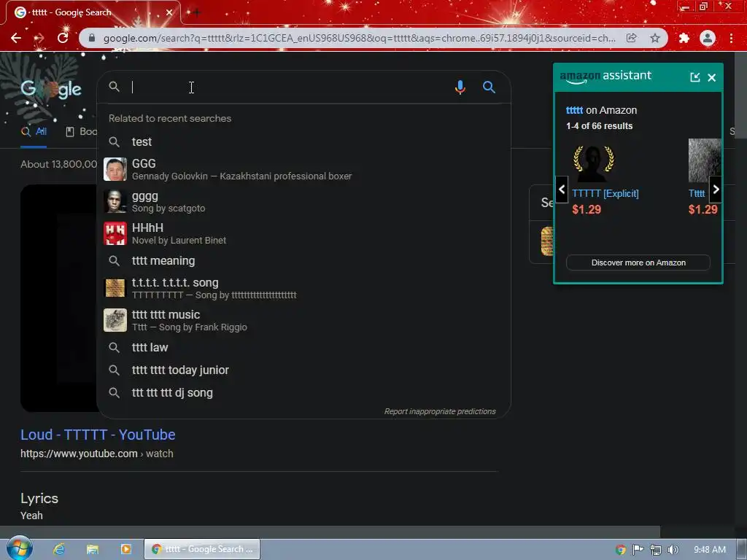Click 'ttttt' on Amazon link
Image resolution: width=747 pixels, height=560 pixels.
pyautogui.click(x=574, y=110)
